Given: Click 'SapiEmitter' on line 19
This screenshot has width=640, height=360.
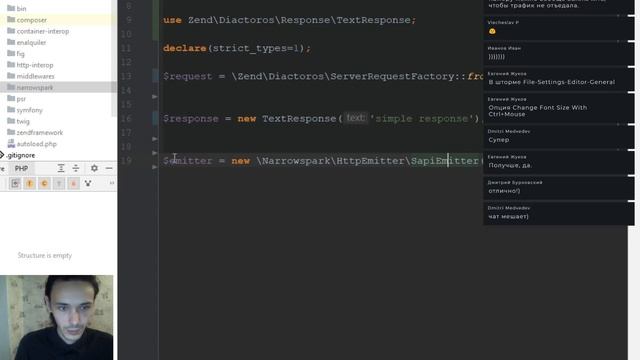Looking at the screenshot, I should point(445,161).
